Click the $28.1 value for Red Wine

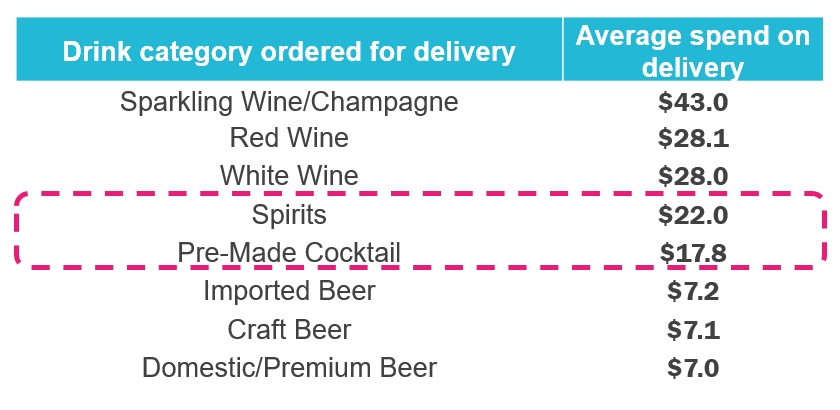(x=693, y=138)
